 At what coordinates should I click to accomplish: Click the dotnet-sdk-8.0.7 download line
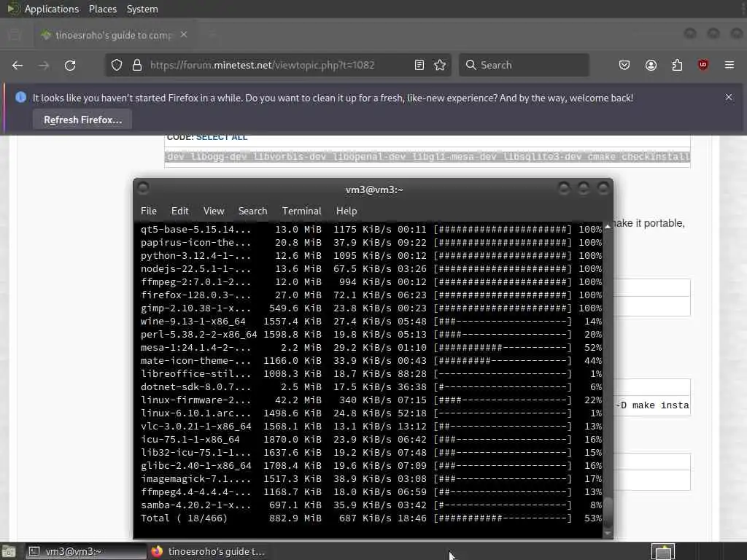point(371,387)
